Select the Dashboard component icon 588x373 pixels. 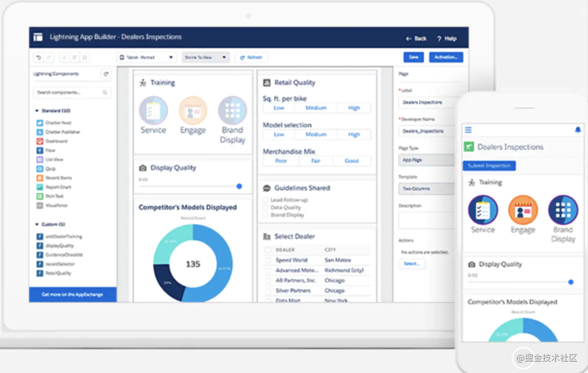(x=40, y=141)
